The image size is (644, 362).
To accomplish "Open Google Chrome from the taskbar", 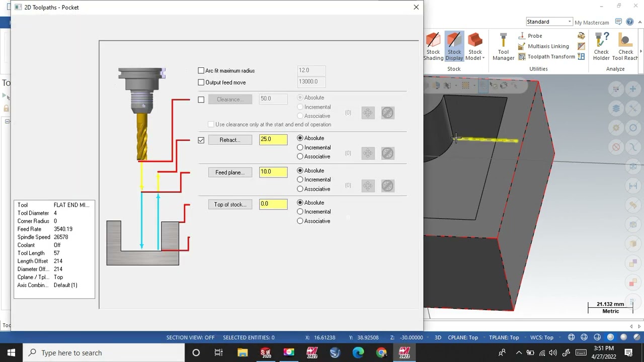I will 381,353.
